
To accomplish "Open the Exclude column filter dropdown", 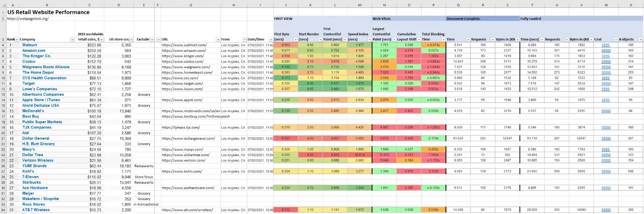I will (152, 40).
